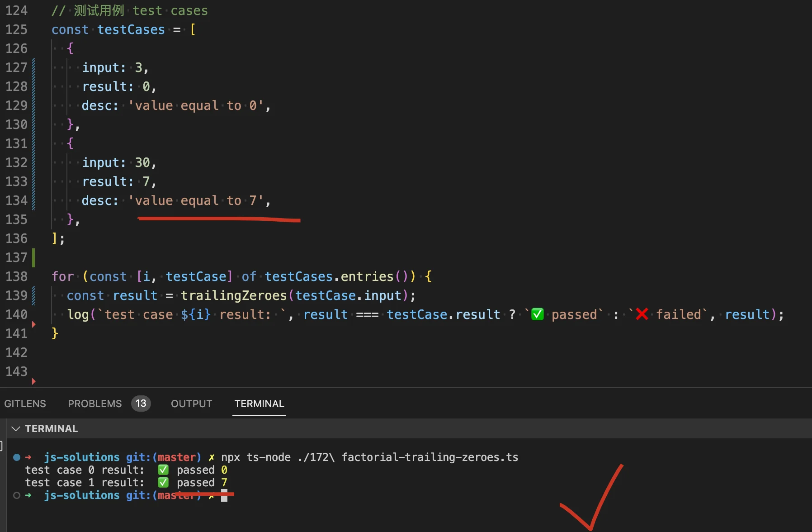This screenshot has width=812, height=532.
Task: Click 'js-solutions' in the first terminal prompt
Action: (x=82, y=457)
